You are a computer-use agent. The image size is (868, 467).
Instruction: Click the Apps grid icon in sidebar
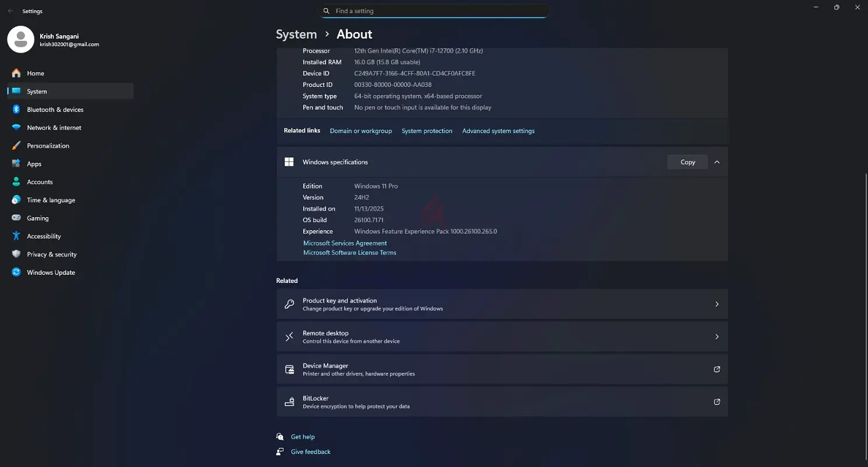coord(16,163)
